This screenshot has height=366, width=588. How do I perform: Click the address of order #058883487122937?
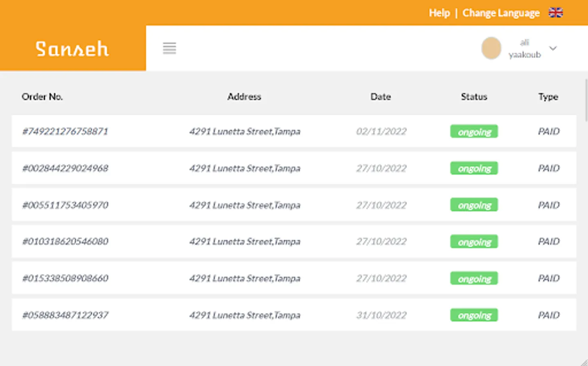pos(245,315)
